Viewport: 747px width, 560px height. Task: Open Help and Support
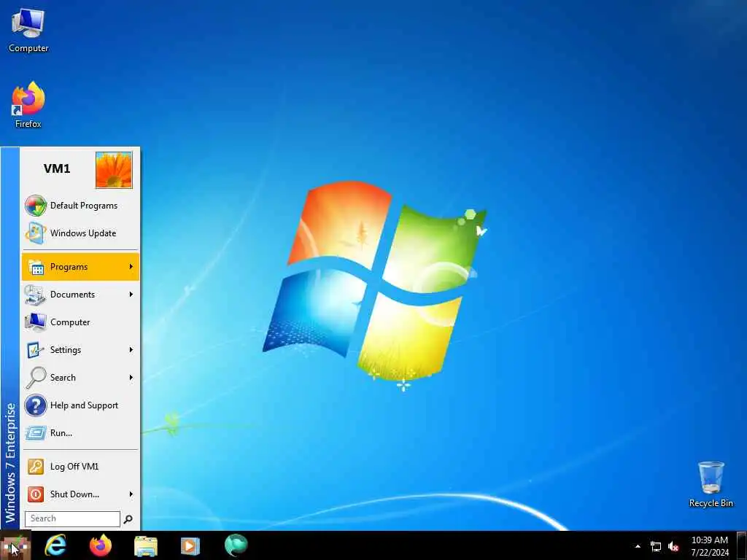point(80,405)
